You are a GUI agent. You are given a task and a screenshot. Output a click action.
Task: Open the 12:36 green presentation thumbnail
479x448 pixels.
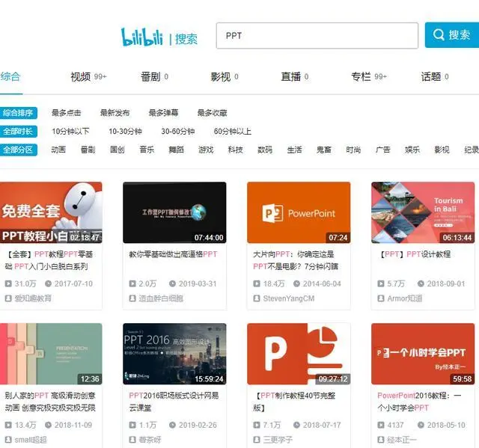pyautogui.click(x=51, y=354)
